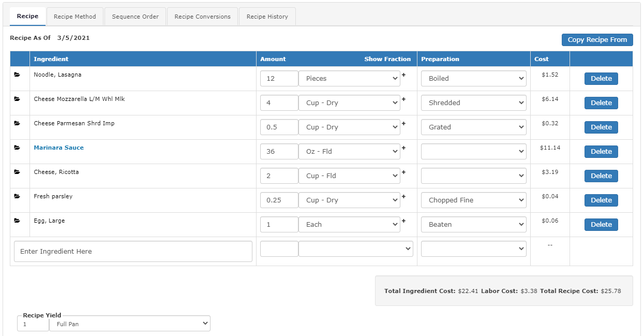The width and height of the screenshot is (644, 336).
Task: Open unit dropdown for Cheese Mozzarella
Action: point(349,103)
